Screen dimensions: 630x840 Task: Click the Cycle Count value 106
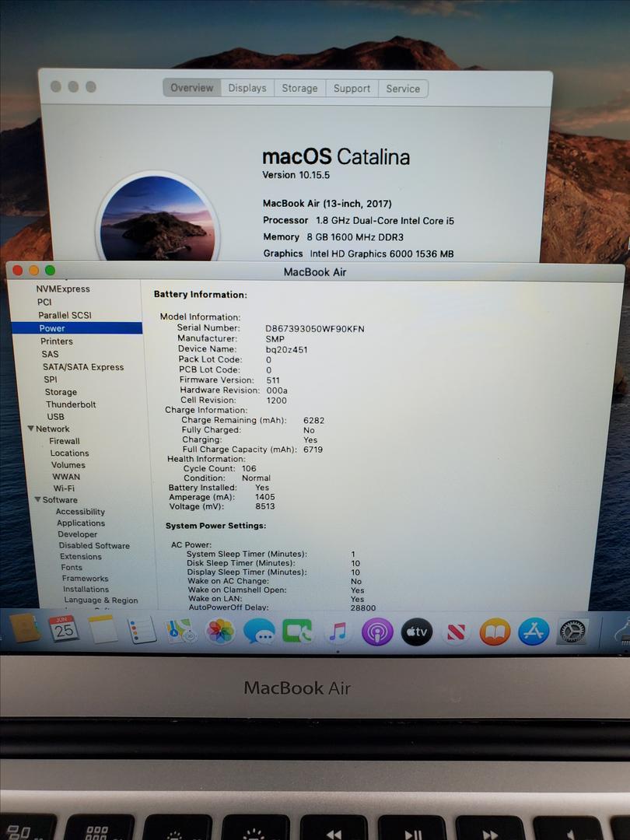pyautogui.click(x=249, y=468)
